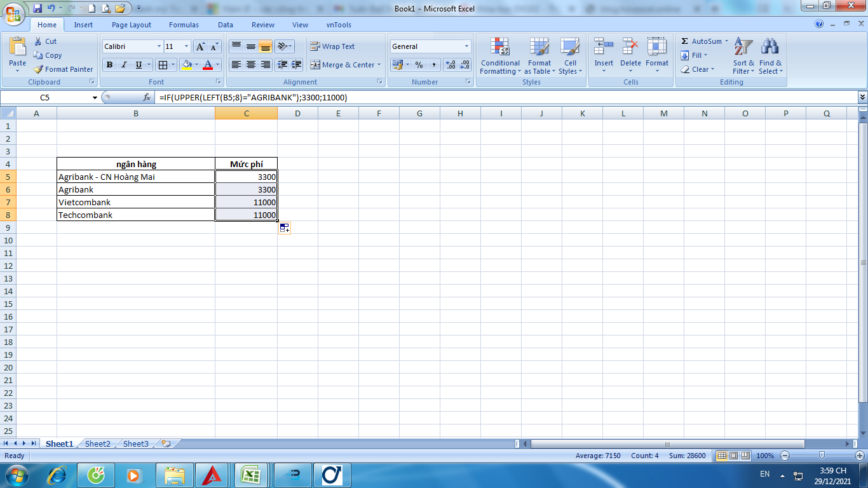Click the Increase Decimal icon
The height and width of the screenshot is (488, 868).
tap(451, 65)
